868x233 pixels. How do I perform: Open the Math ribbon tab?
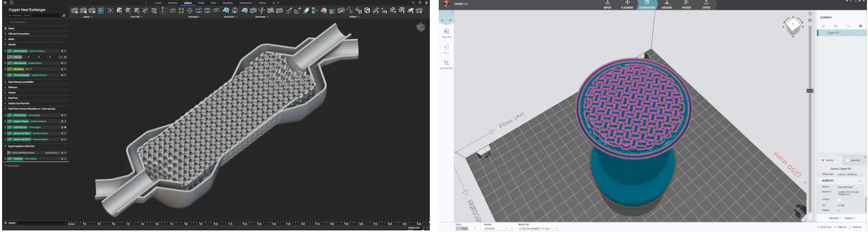[213, 3]
